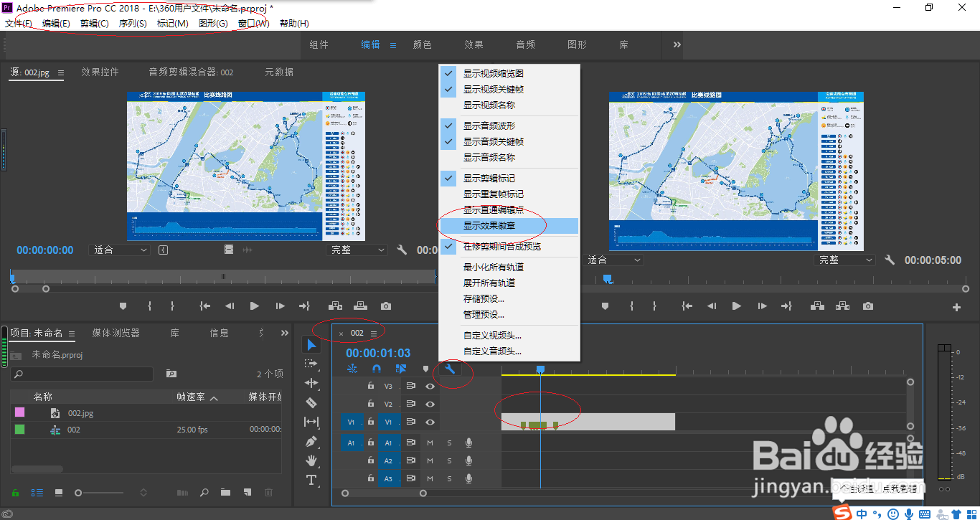Toggle the Snap magnet icon in the timeline

[x=377, y=369]
